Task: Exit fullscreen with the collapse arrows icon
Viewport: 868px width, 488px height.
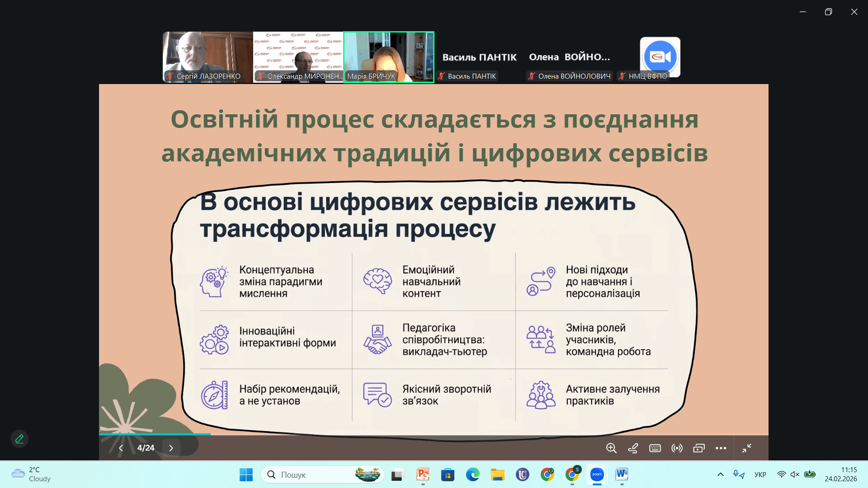Action: tap(747, 448)
